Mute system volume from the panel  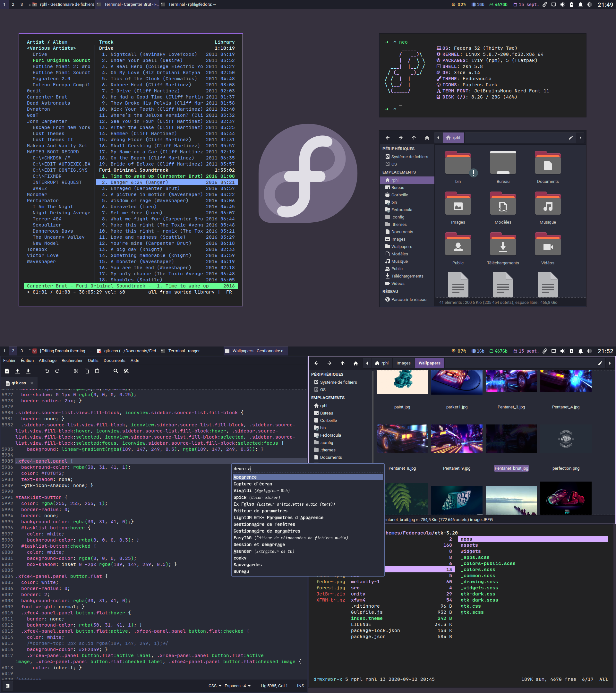pos(562,351)
